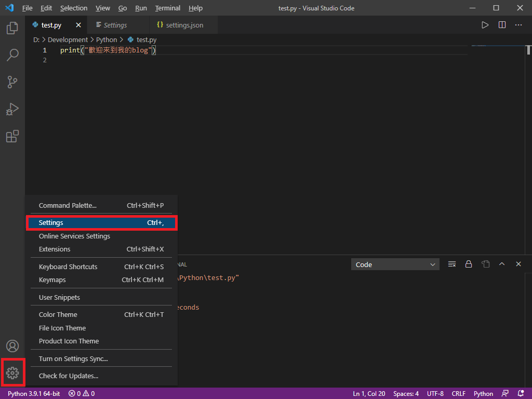Viewport: 532px width, 399px height.
Task: Change line endings via CRLF
Action: click(x=458, y=394)
